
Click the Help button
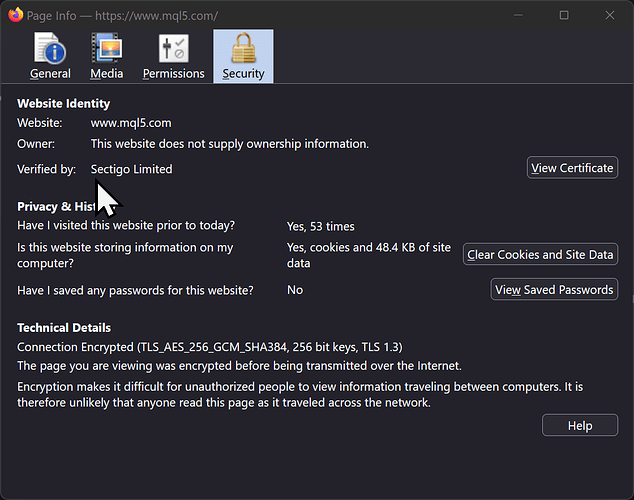pyautogui.click(x=580, y=425)
